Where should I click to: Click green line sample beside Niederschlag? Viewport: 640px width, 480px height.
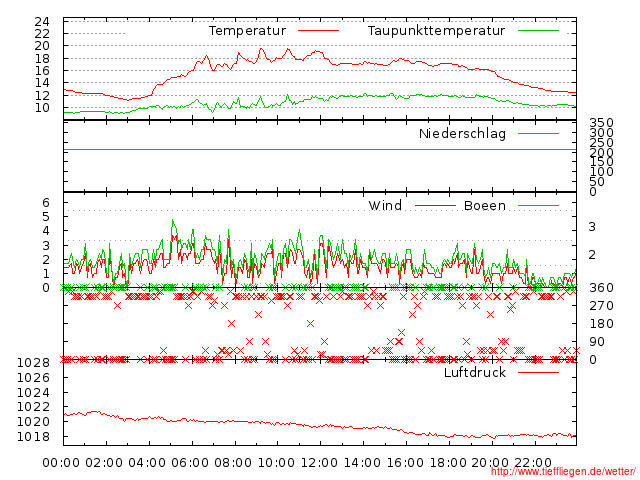click(538, 133)
